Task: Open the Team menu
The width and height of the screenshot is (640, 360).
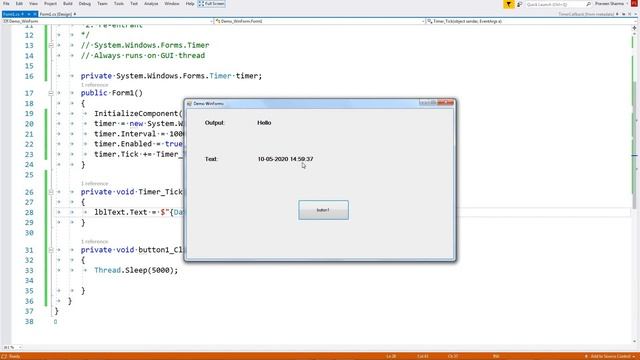Action: tap(102, 4)
